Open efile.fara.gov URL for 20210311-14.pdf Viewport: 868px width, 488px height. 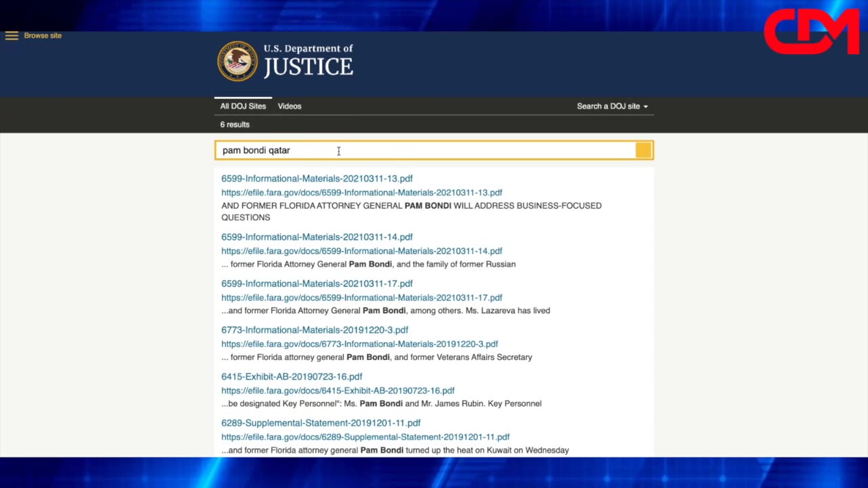(x=361, y=251)
